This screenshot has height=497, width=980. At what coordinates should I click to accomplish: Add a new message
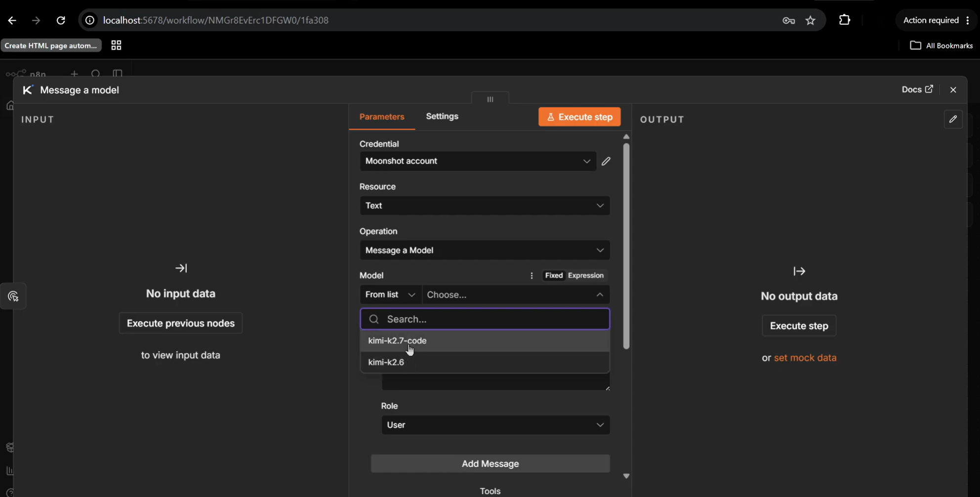tap(490, 463)
